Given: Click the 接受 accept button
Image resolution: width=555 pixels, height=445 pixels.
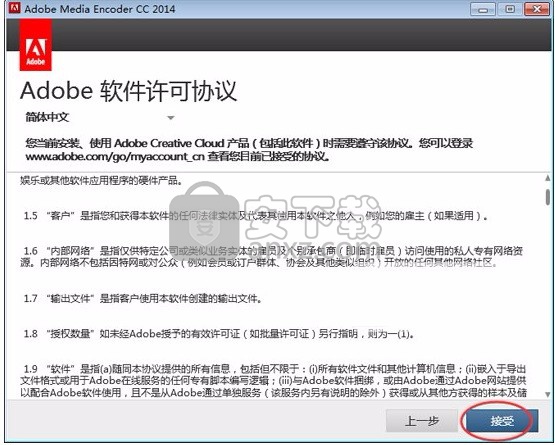Looking at the screenshot, I should click(x=502, y=420).
